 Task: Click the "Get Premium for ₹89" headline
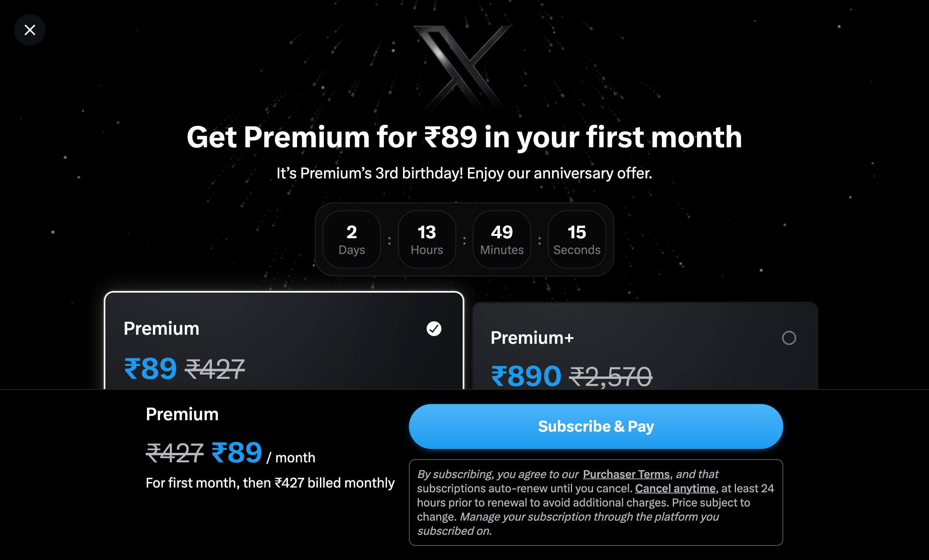[464, 137]
